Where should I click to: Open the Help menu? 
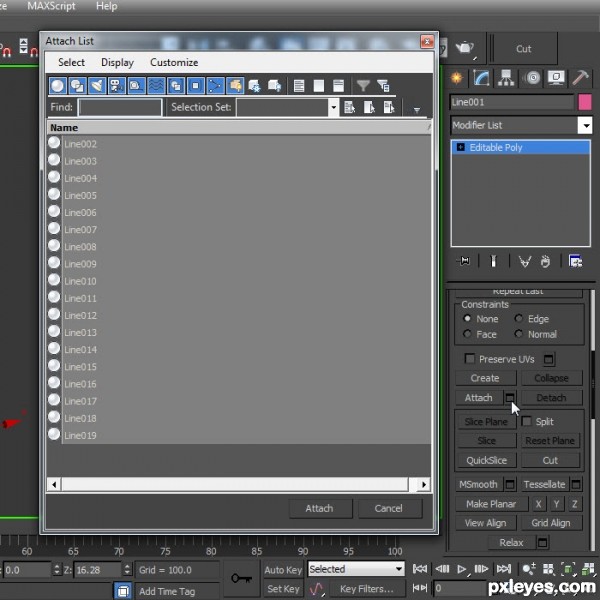click(x=106, y=6)
